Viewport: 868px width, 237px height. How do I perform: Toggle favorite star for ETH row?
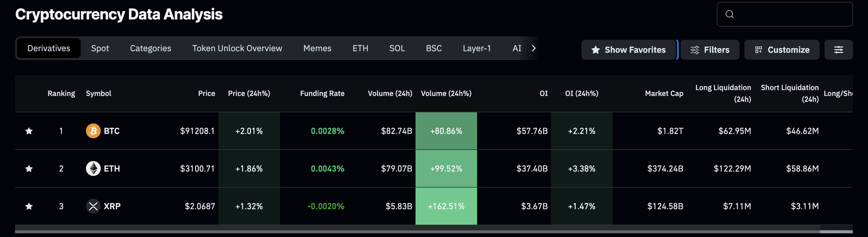[x=29, y=168]
